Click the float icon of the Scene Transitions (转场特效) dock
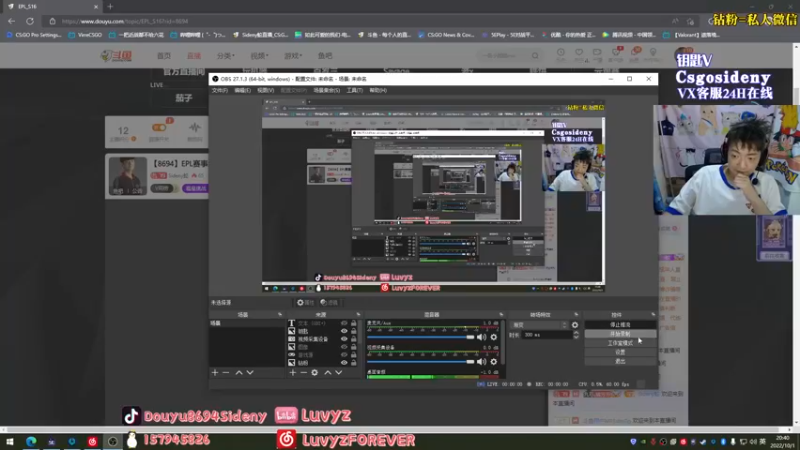The image size is (800, 450). 576,315
